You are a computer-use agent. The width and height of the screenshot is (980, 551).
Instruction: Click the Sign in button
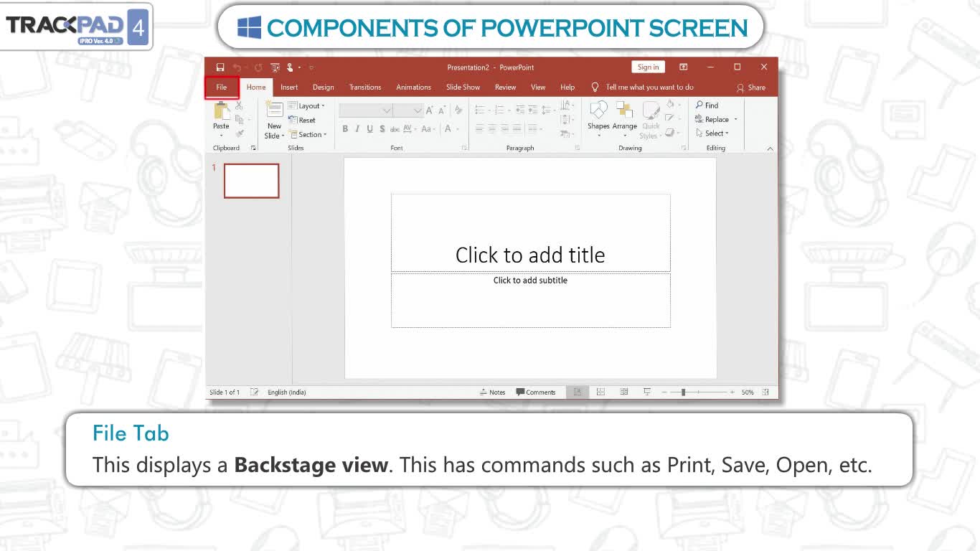[x=648, y=67]
